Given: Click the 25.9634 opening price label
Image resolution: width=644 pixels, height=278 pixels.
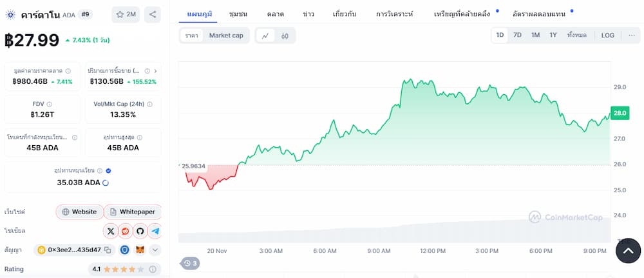Looking at the screenshot, I should click(x=193, y=166).
